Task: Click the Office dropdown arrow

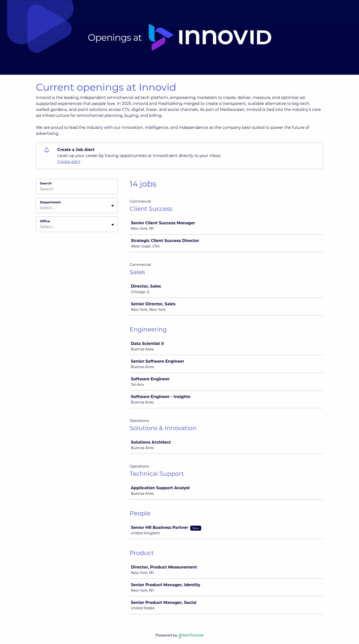Action: click(112, 225)
